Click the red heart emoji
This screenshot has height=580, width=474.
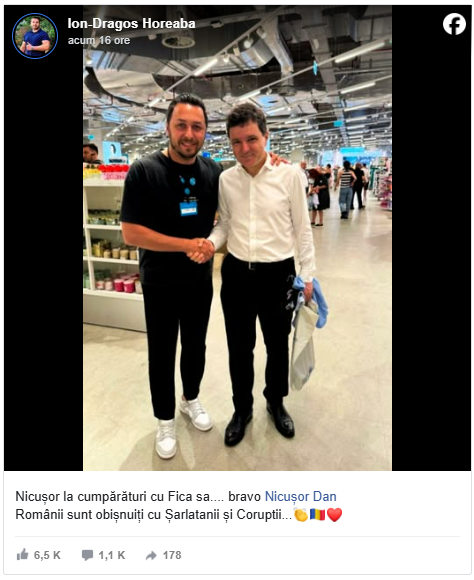click(x=335, y=515)
